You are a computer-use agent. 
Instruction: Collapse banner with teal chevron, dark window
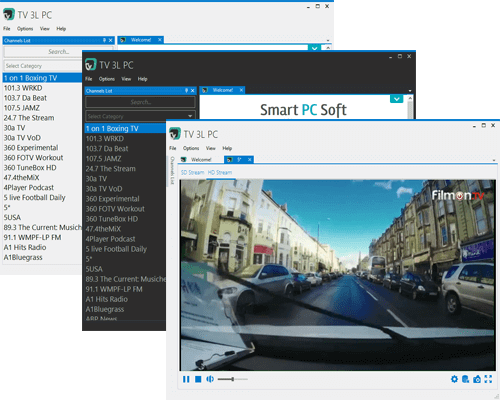pos(397,99)
